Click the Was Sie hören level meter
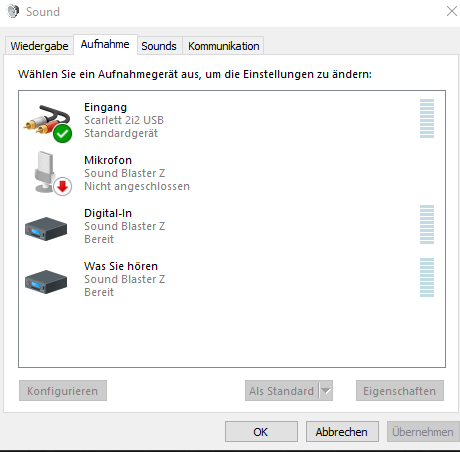 pyautogui.click(x=427, y=277)
